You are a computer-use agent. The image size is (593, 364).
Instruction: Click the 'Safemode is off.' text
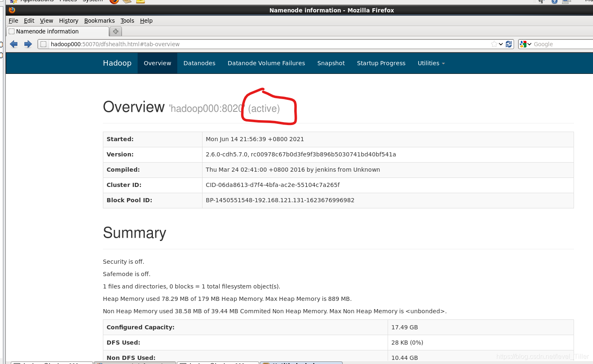click(x=126, y=274)
